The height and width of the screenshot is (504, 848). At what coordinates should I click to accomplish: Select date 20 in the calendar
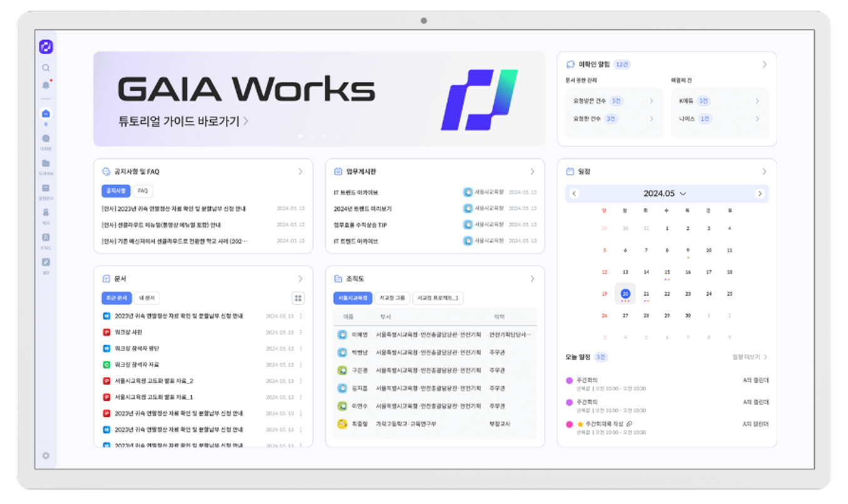[x=625, y=293]
